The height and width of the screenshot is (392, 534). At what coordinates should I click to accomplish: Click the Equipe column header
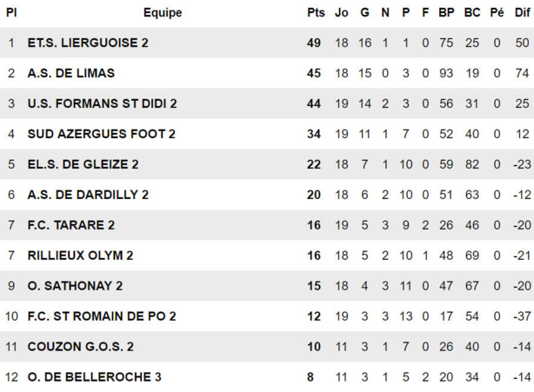(163, 12)
